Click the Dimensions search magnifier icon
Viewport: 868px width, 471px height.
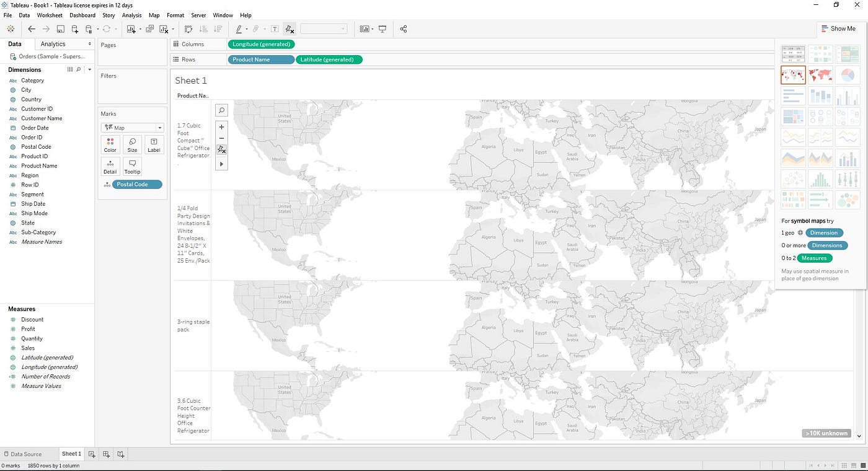point(78,69)
